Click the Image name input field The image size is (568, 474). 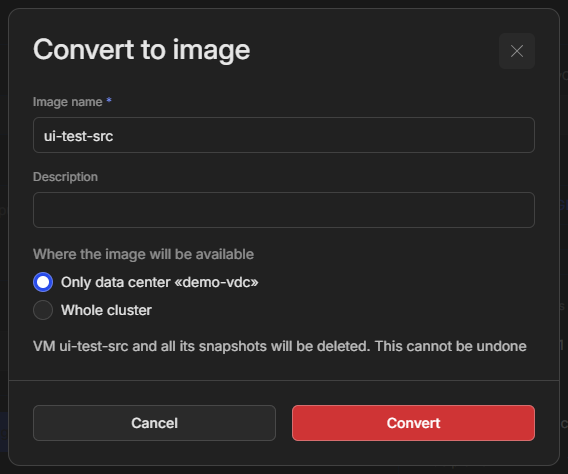pyautogui.click(x=284, y=135)
